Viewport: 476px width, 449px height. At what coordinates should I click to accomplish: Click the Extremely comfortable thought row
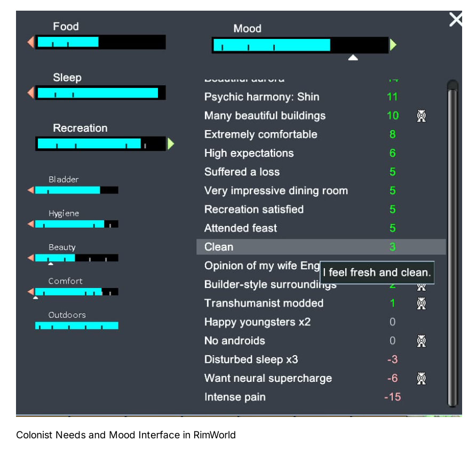coord(260,134)
